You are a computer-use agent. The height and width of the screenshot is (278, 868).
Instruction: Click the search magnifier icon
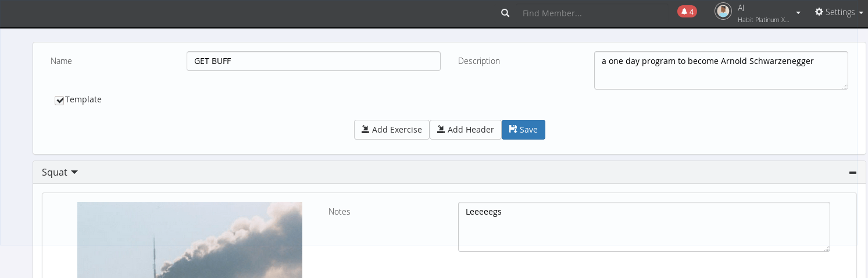tap(505, 13)
